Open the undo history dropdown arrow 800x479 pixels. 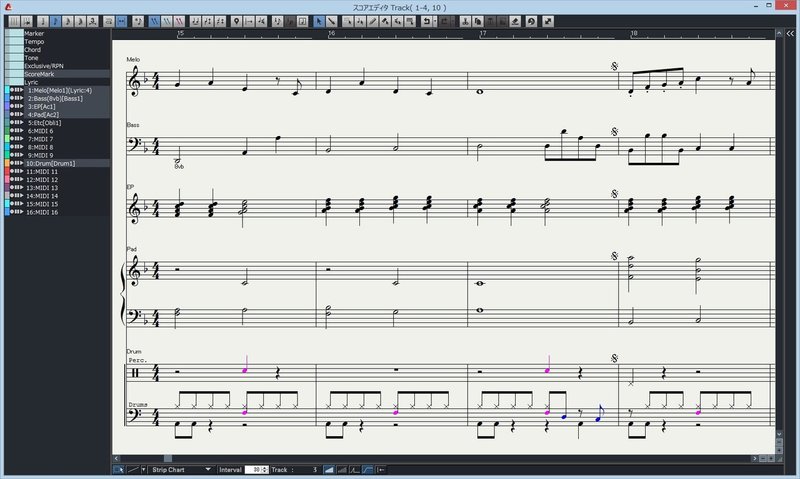[435, 21]
